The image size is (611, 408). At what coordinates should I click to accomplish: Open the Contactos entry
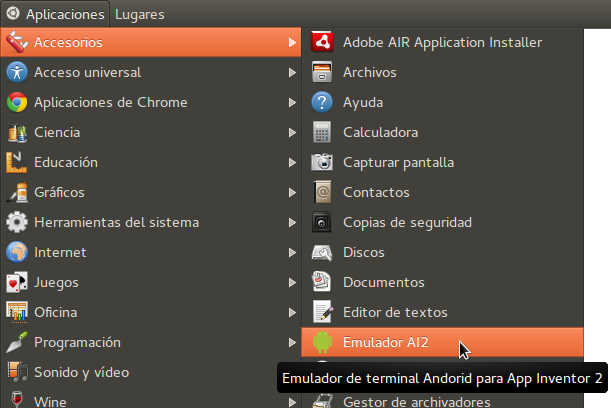(443, 192)
